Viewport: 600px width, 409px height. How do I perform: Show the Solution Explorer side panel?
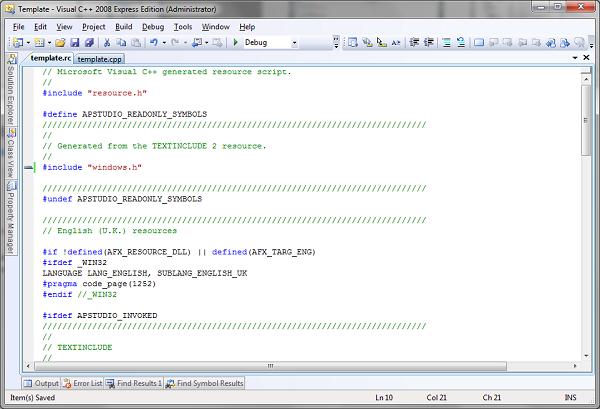(x=11, y=90)
